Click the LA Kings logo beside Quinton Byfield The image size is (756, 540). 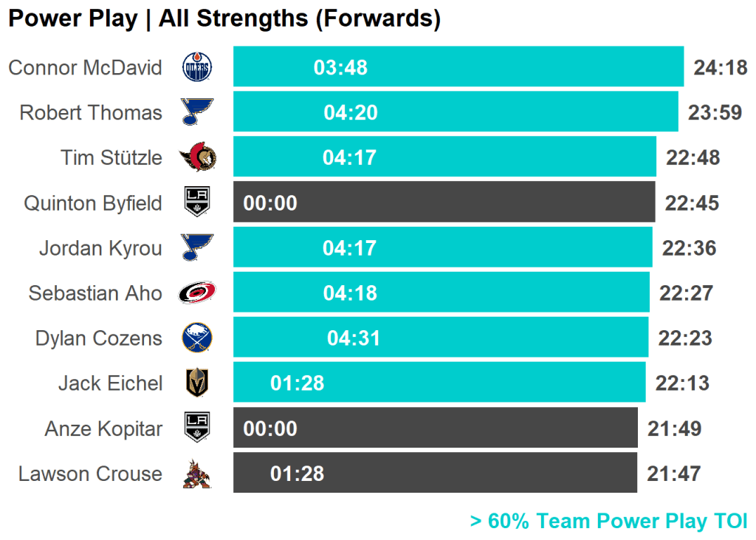[x=196, y=202]
